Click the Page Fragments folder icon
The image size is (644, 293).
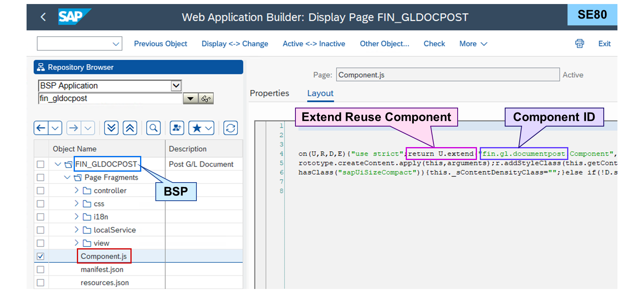point(78,177)
